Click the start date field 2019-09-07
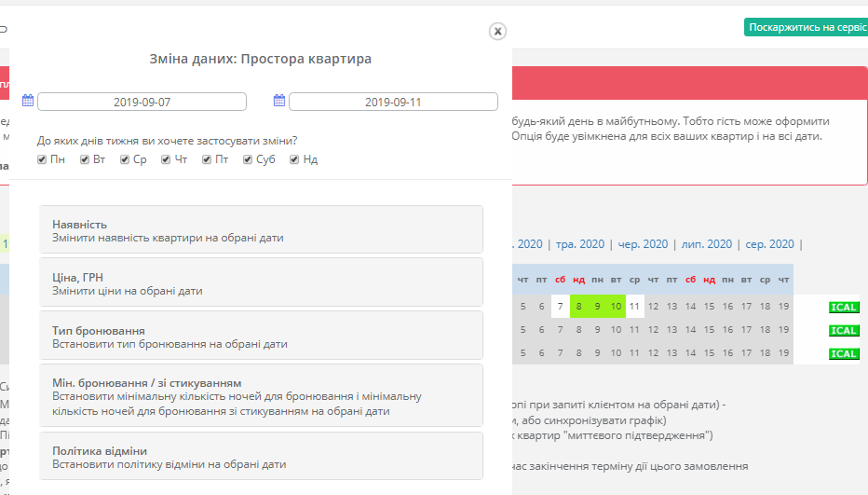This screenshot has width=868, height=495. click(142, 102)
